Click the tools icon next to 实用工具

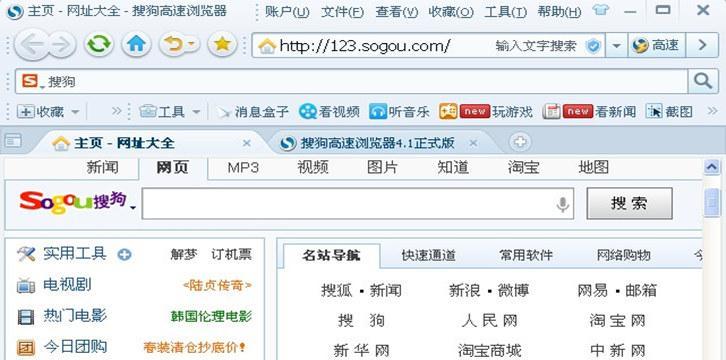pos(26,254)
